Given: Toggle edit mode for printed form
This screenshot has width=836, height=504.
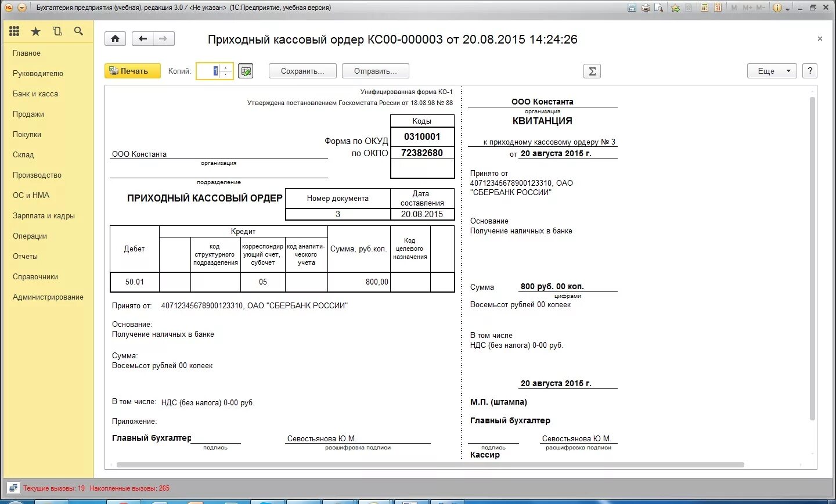Looking at the screenshot, I should coord(246,71).
